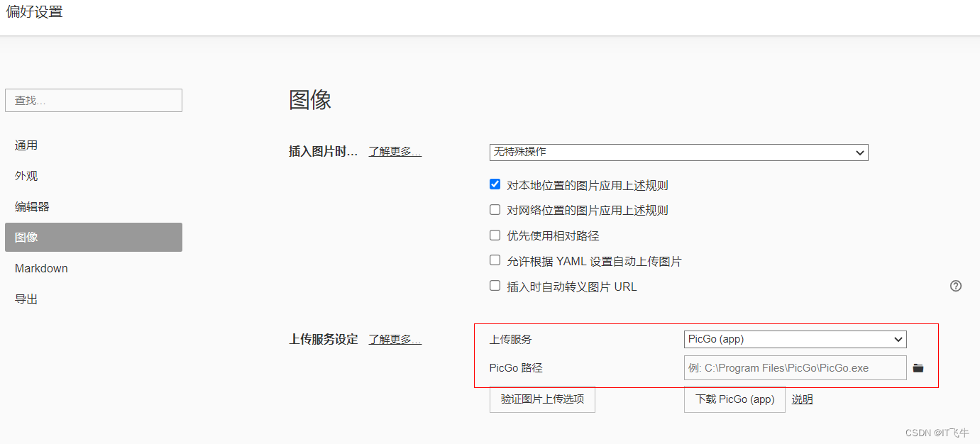Click 了解更多 link beside 插入图片时
Image resolution: width=980 pixels, height=444 pixels.
coord(395,152)
